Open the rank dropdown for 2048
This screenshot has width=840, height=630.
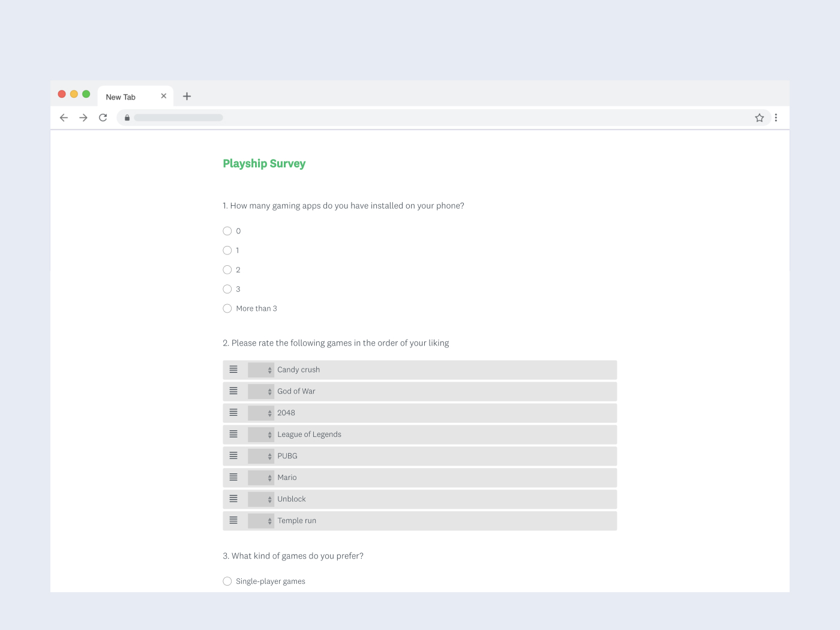[261, 413]
